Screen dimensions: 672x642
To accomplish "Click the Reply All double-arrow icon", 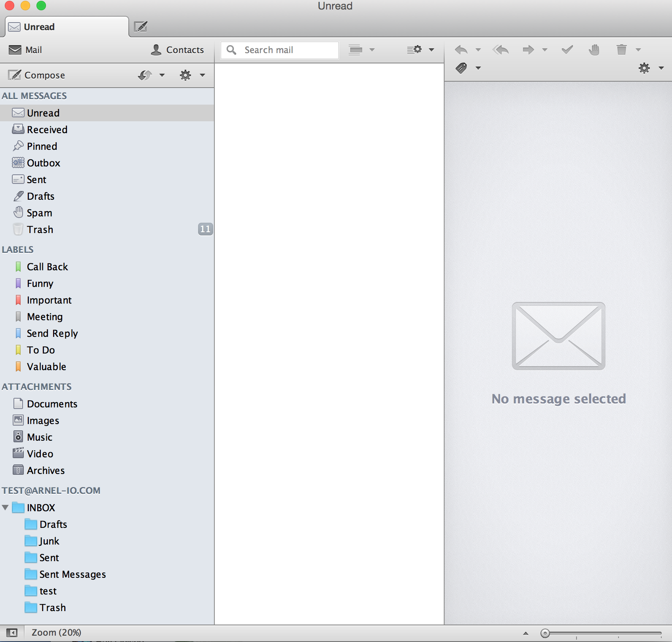I will click(x=500, y=50).
